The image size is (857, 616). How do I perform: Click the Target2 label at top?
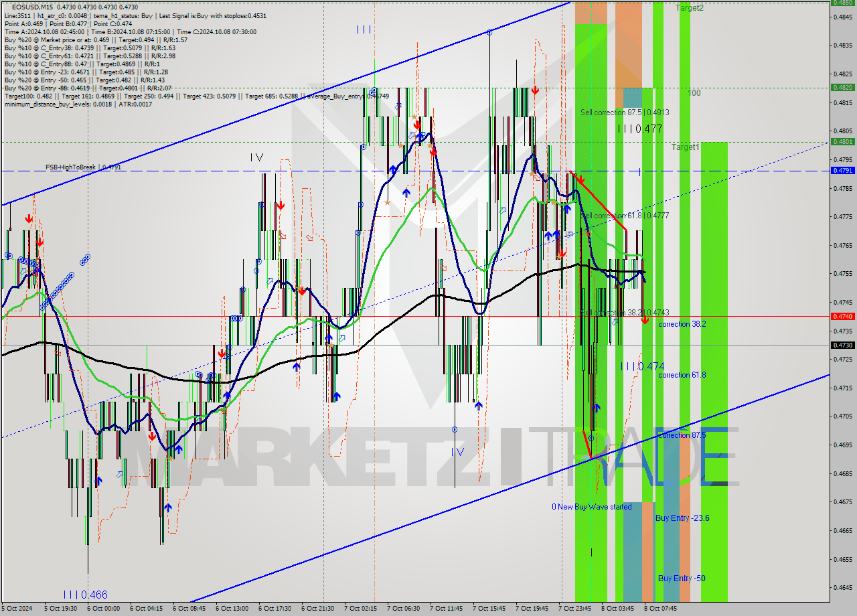tap(690, 8)
